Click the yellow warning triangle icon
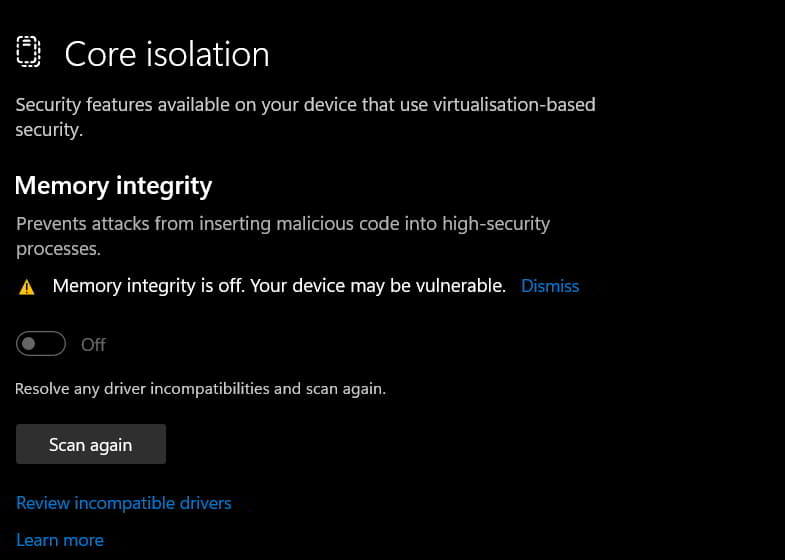Image resolution: width=785 pixels, height=560 pixels. pos(27,287)
